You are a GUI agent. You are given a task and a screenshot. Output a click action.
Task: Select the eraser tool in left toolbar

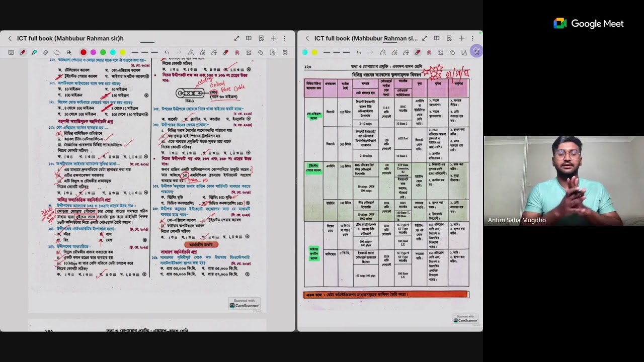[x=46, y=52]
